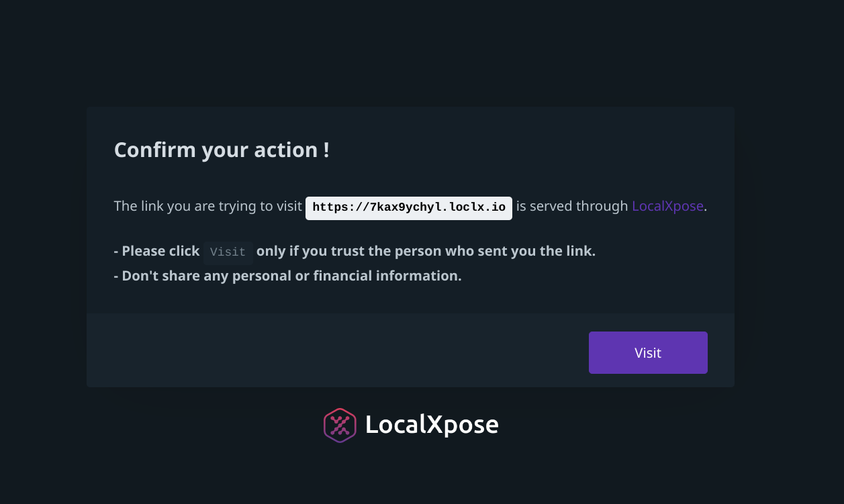The height and width of the screenshot is (504, 844).
Task: Click the white LocalXpose wordmark beside logo
Action: tap(432, 425)
